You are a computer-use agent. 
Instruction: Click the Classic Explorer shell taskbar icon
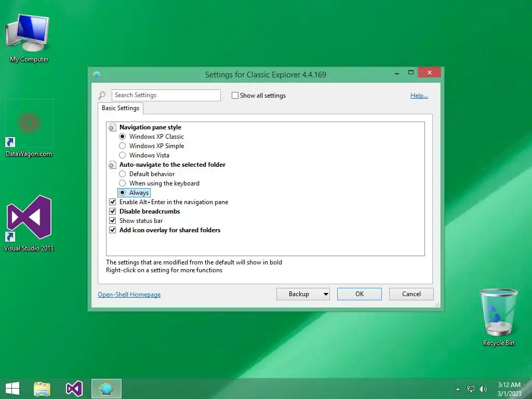click(x=107, y=389)
